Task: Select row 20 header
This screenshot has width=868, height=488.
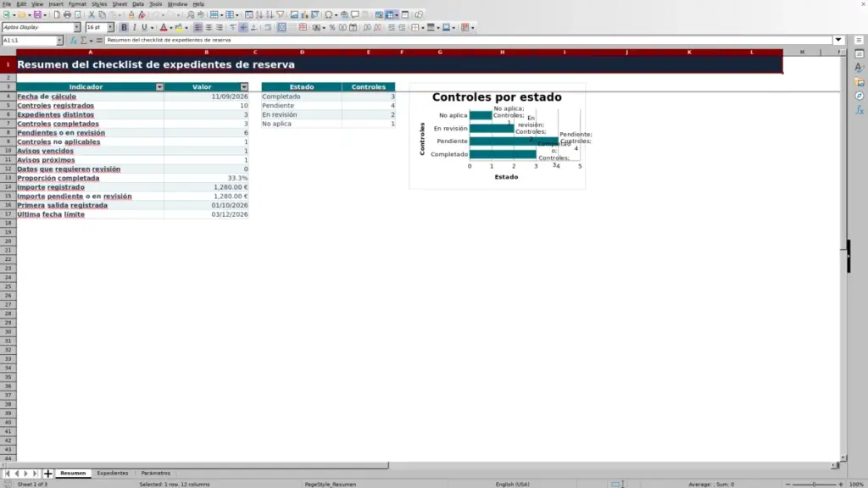Action: coord(8,241)
